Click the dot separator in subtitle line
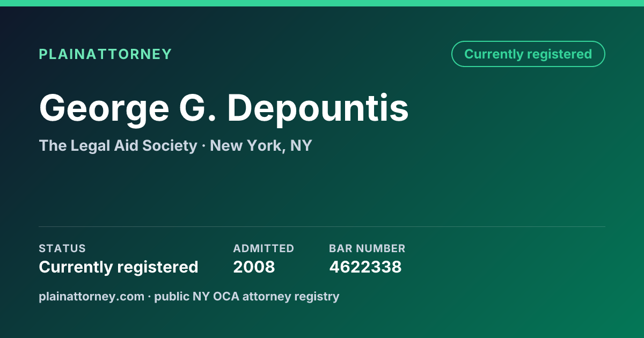The width and height of the screenshot is (644, 338). [x=204, y=146]
